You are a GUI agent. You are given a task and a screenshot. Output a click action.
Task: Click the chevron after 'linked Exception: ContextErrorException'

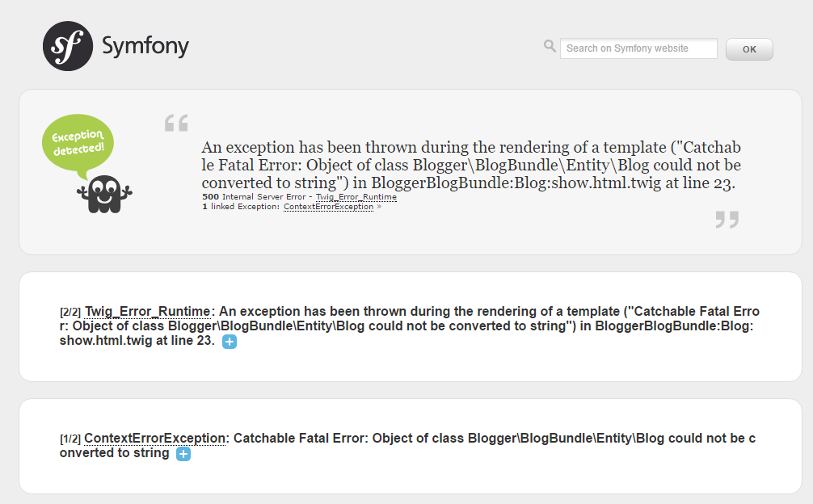(x=377, y=206)
